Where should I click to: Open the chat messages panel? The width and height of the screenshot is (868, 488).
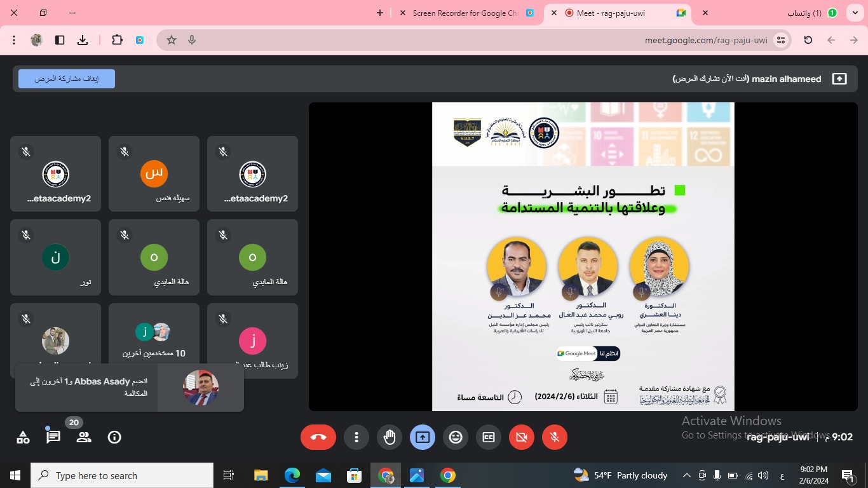tap(53, 437)
